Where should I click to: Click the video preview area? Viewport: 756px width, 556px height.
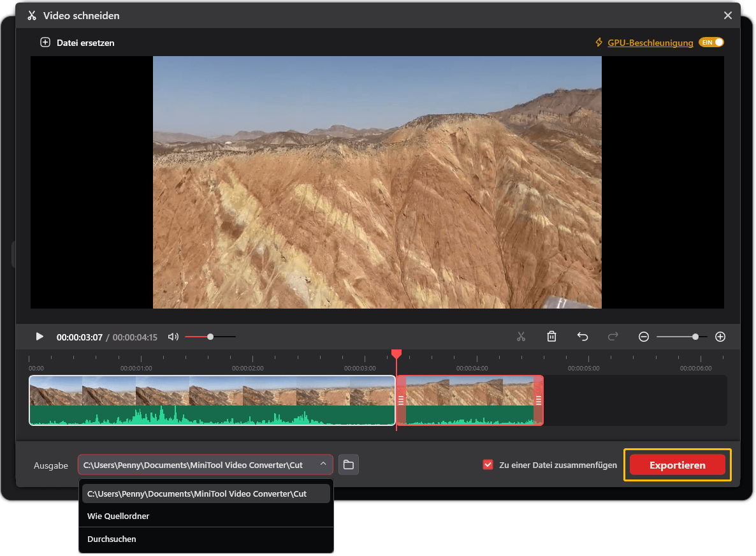click(377, 182)
